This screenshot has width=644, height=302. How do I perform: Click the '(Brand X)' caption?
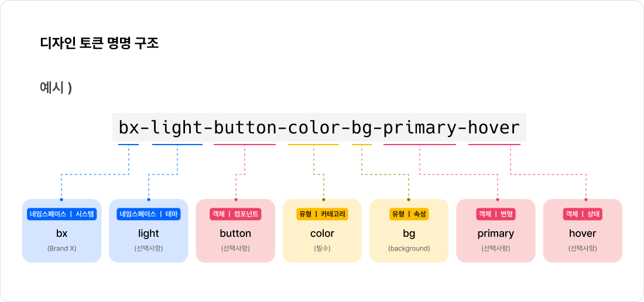pyautogui.click(x=61, y=248)
